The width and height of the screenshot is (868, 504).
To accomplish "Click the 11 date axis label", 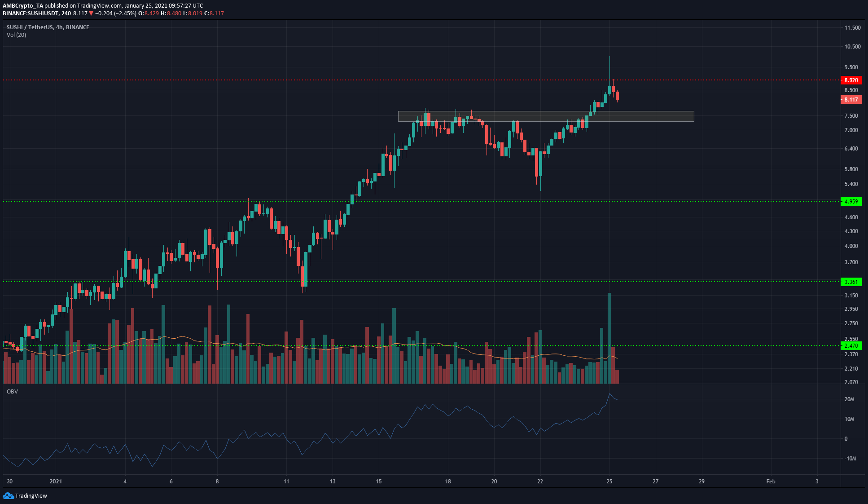I will [286, 482].
